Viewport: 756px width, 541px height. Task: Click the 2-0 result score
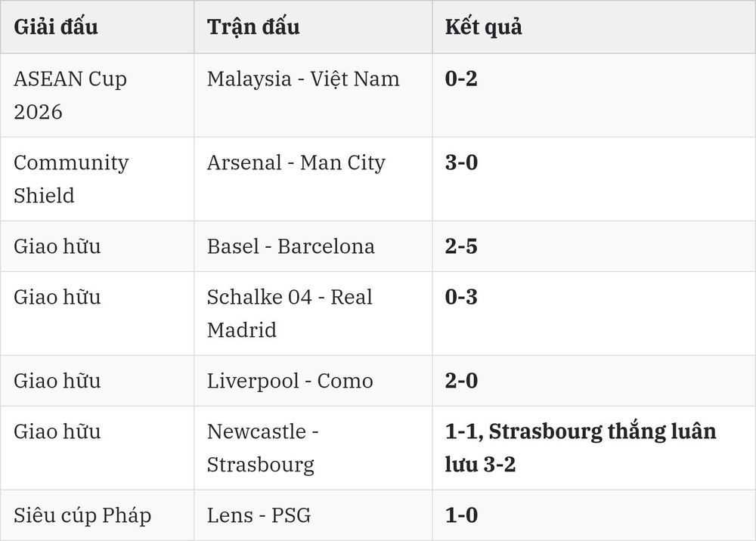pos(461,381)
